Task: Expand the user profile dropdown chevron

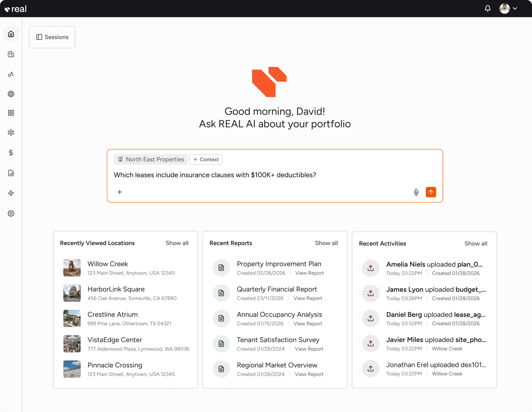Action: point(515,9)
